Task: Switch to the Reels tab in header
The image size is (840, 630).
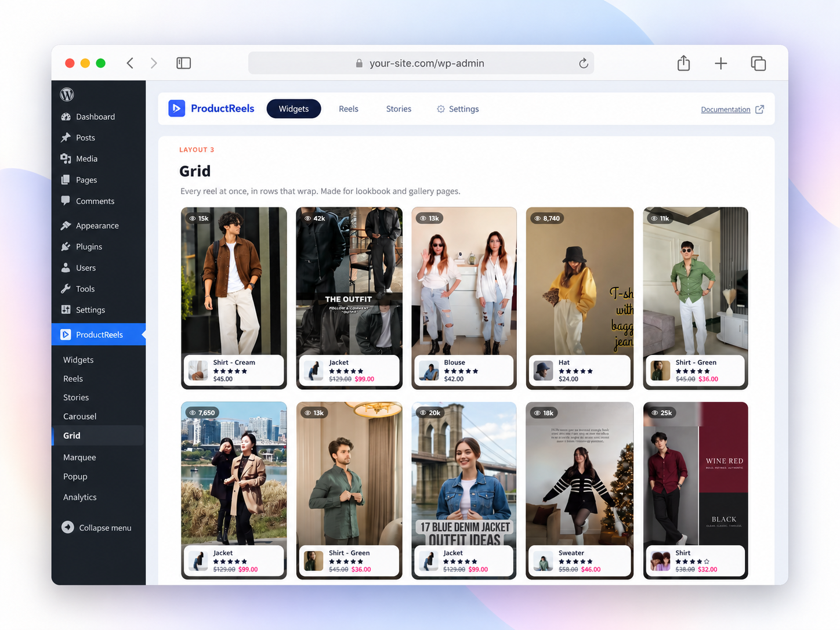Action: click(349, 108)
